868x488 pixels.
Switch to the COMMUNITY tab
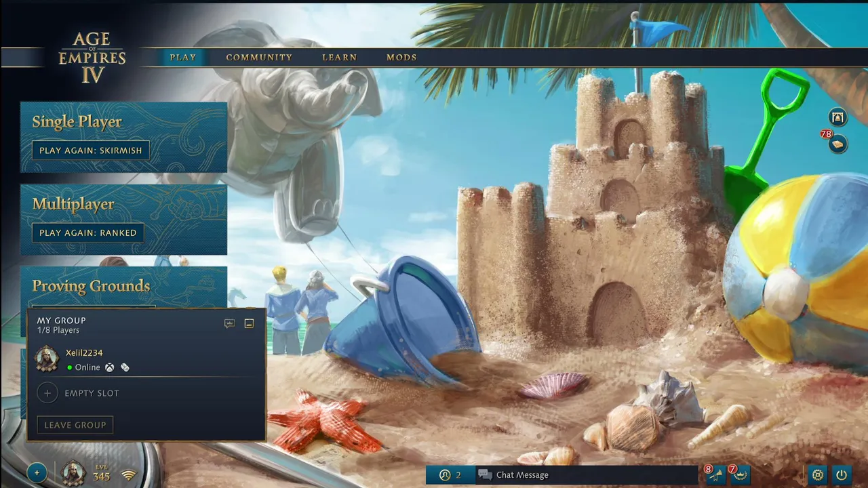tap(259, 58)
